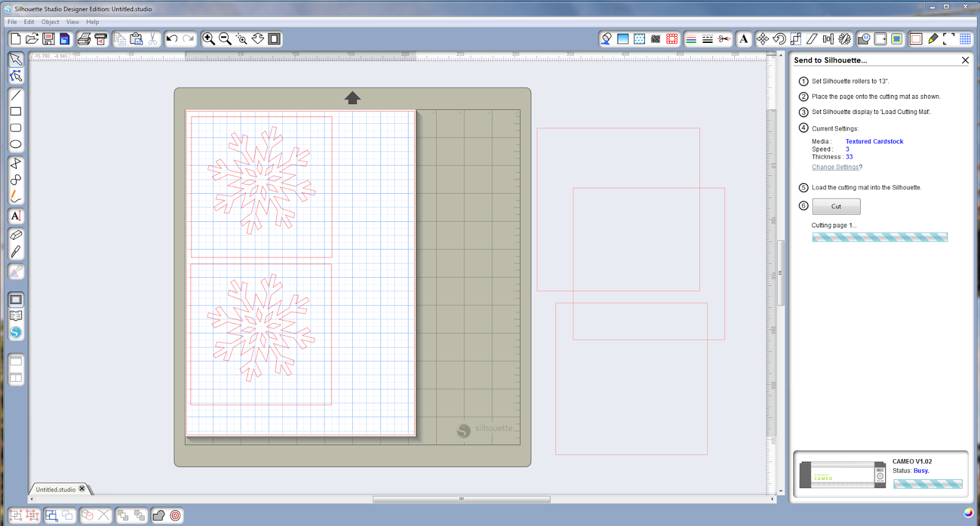
Task: Open the Fill Color paint bucket panel
Action: click(x=606, y=39)
